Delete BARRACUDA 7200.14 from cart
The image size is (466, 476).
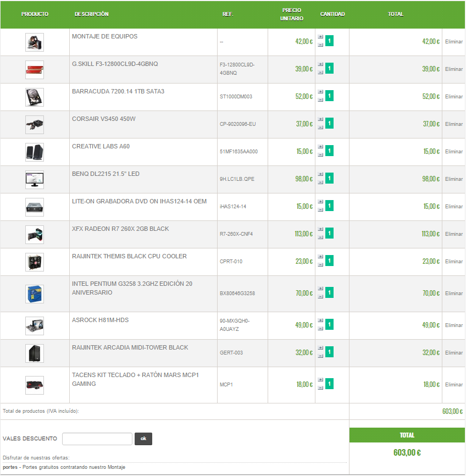[454, 97]
